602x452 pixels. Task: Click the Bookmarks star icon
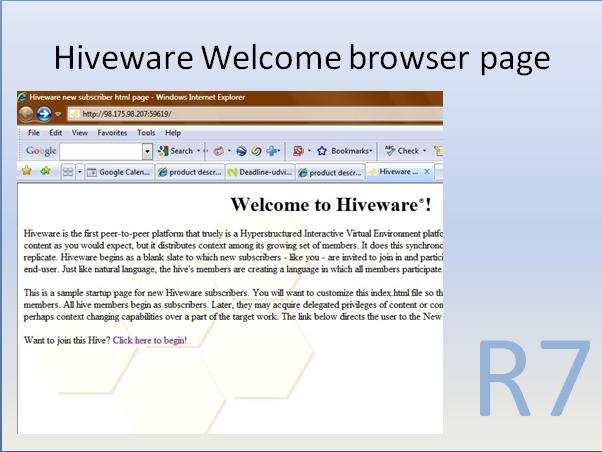[x=322, y=151]
